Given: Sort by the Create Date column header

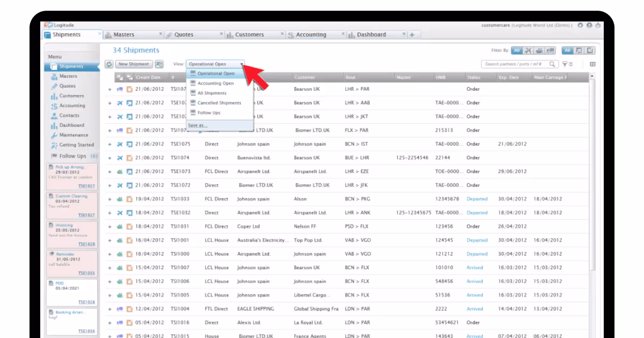Looking at the screenshot, I should [x=151, y=77].
